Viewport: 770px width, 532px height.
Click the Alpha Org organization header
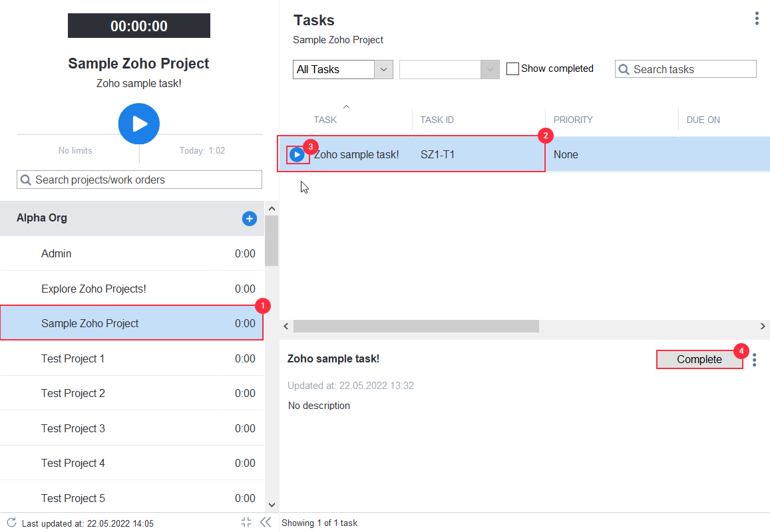tap(132, 218)
